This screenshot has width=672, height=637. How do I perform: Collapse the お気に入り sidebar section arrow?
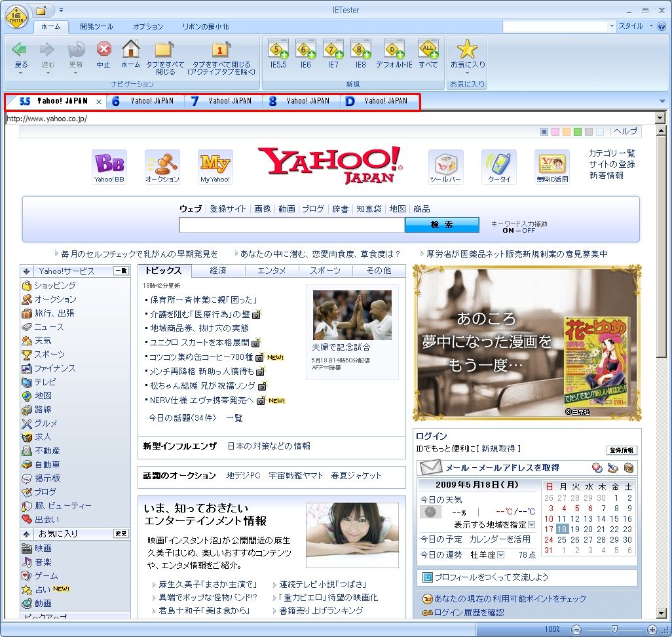pyautogui.click(x=27, y=533)
